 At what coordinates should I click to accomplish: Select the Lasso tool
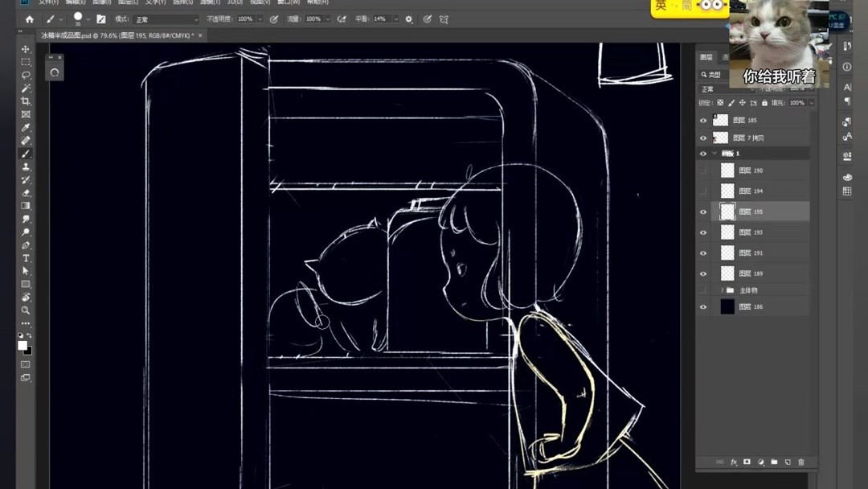click(26, 75)
